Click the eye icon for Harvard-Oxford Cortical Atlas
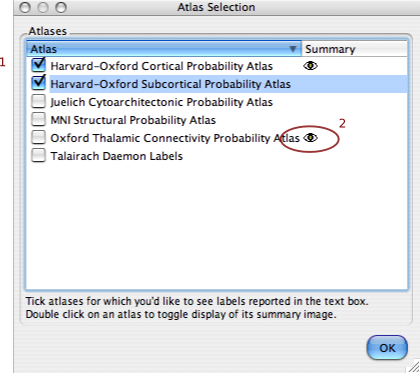Screen dimensions: 420x373 310,66
